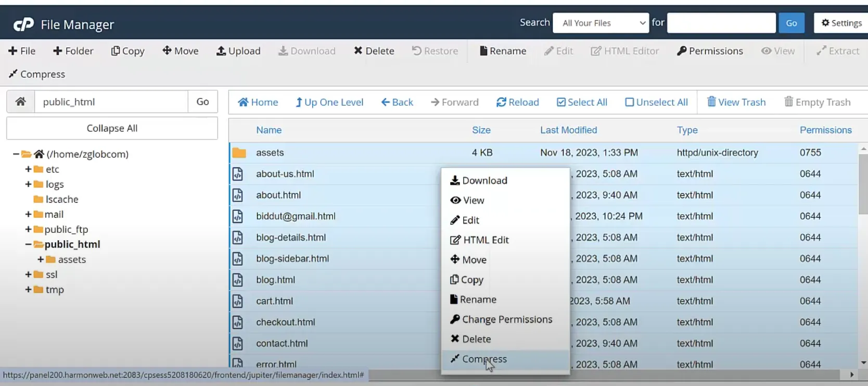Screen dimensions: 868x386
Task: Create a new folder with Folder button
Action: pyautogui.click(x=73, y=51)
